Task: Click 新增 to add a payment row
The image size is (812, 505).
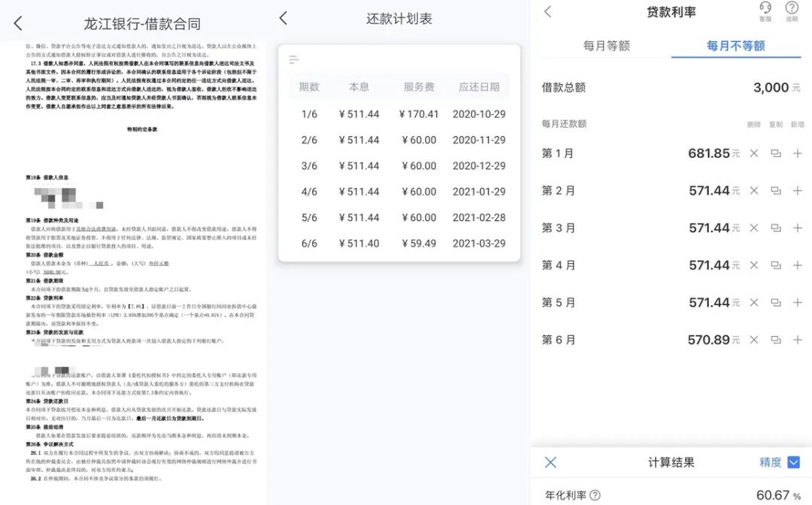Action: (798, 125)
